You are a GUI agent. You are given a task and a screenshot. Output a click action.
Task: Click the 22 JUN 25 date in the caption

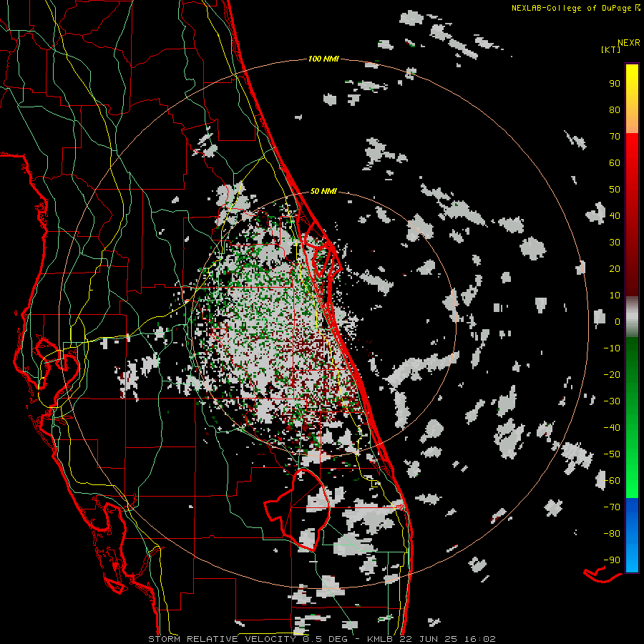[429, 639]
